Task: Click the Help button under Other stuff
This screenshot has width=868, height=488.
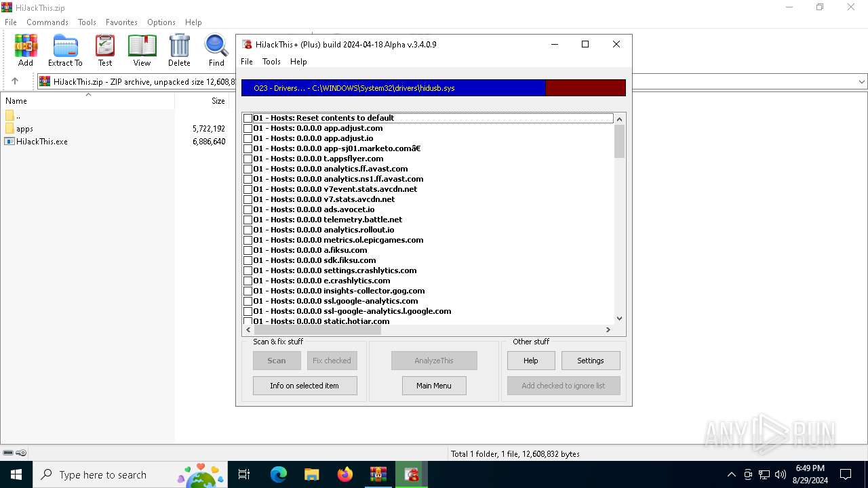Action: tap(531, 361)
